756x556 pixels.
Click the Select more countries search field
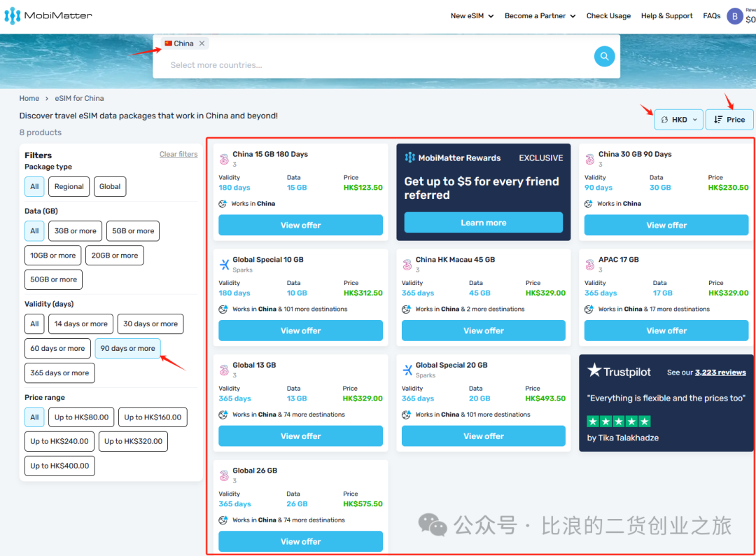coord(376,65)
